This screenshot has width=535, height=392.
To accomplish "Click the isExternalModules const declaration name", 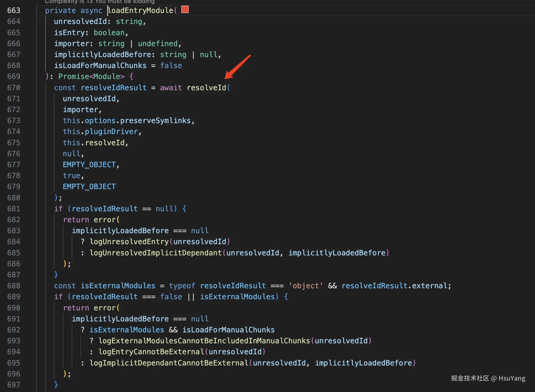I will coord(118,286).
